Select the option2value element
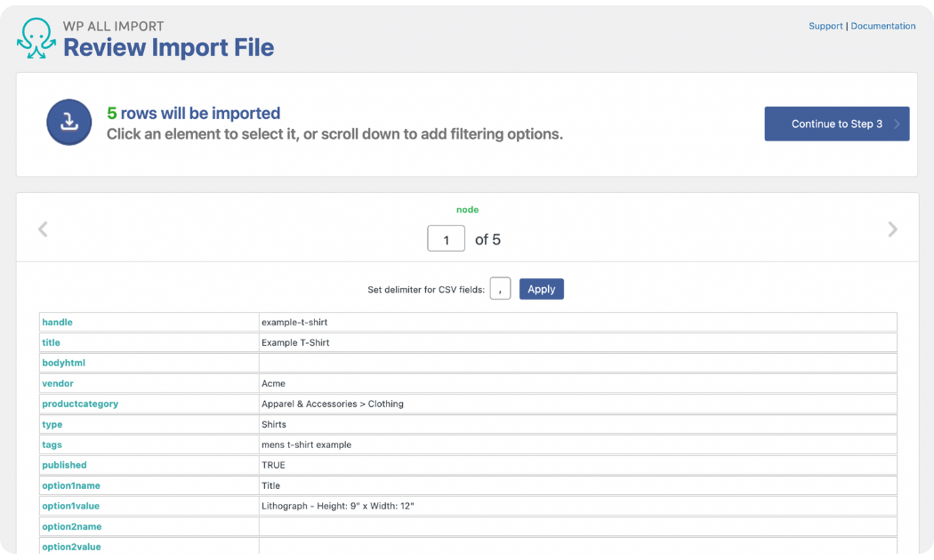This screenshot has width=934, height=560. (70, 547)
